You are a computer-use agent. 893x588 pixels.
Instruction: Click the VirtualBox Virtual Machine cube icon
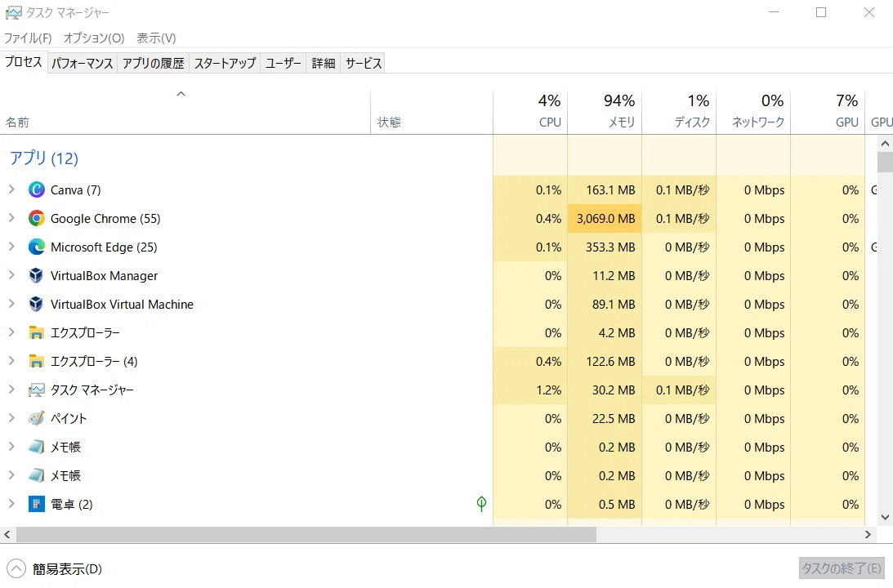click(37, 304)
